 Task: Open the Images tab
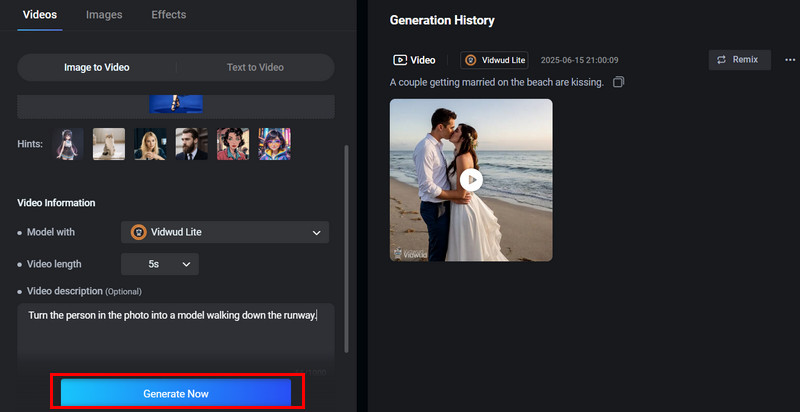point(104,15)
